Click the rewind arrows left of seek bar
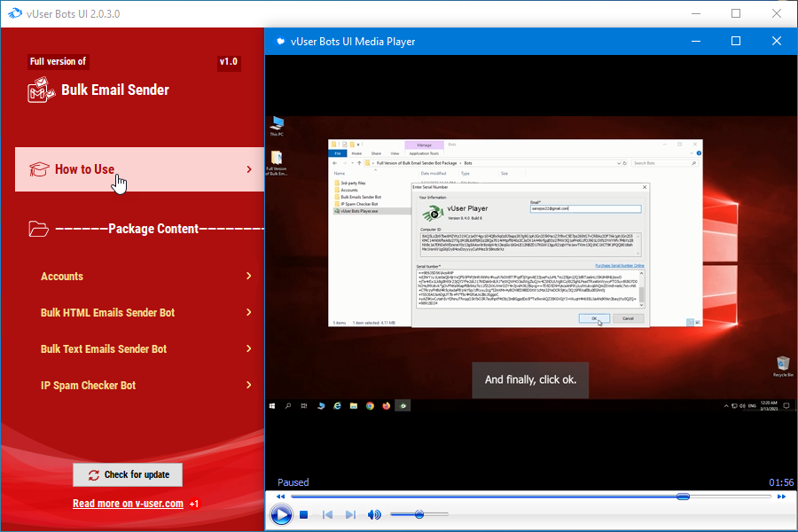This screenshot has height=532, width=798. pyautogui.click(x=280, y=497)
